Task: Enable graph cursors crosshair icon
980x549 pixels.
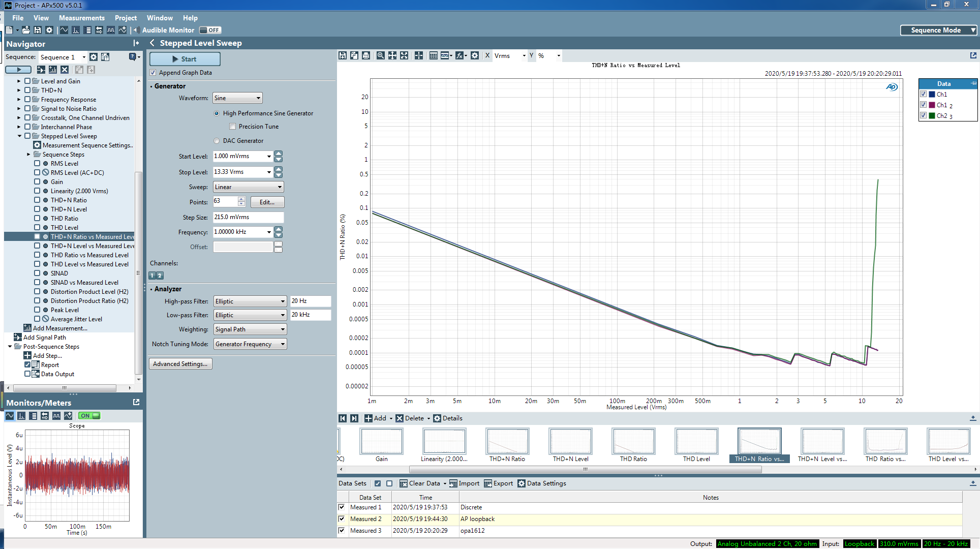Action: pyautogui.click(x=419, y=55)
